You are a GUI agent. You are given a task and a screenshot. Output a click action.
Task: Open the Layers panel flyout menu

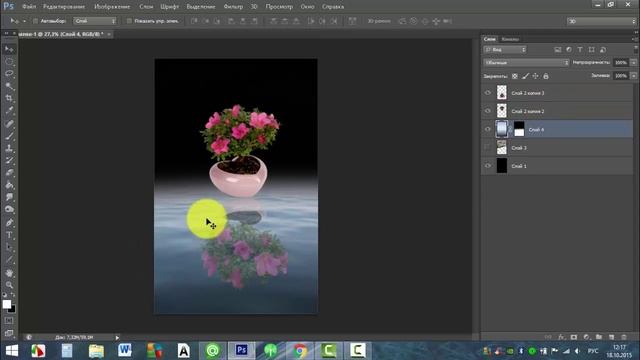[634, 39]
